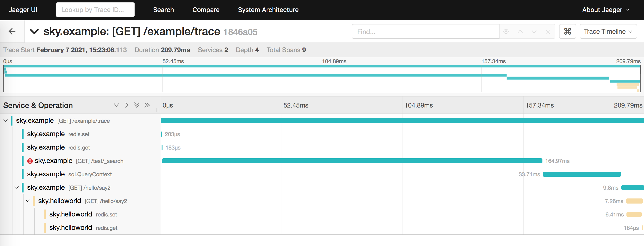This screenshot has width=644, height=246.
Task: Click the Duration 209.79ms label
Action: coord(162,50)
